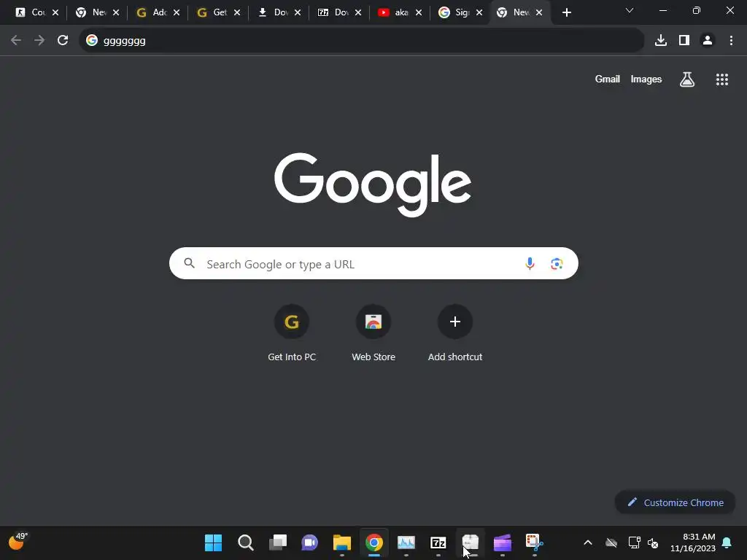Image resolution: width=747 pixels, height=560 pixels.
Task: Open Search Labs flask icon
Action: click(687, 79)
